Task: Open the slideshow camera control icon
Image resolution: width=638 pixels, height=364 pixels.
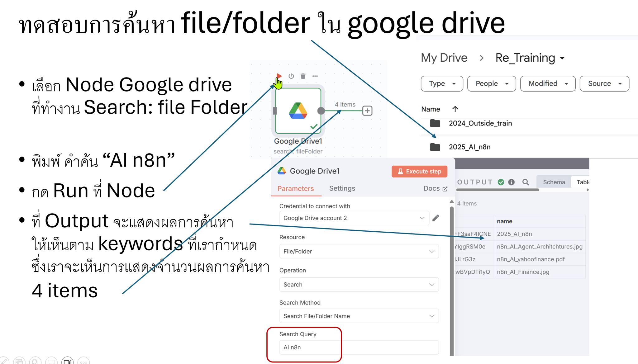Action: tap(68, 361)
